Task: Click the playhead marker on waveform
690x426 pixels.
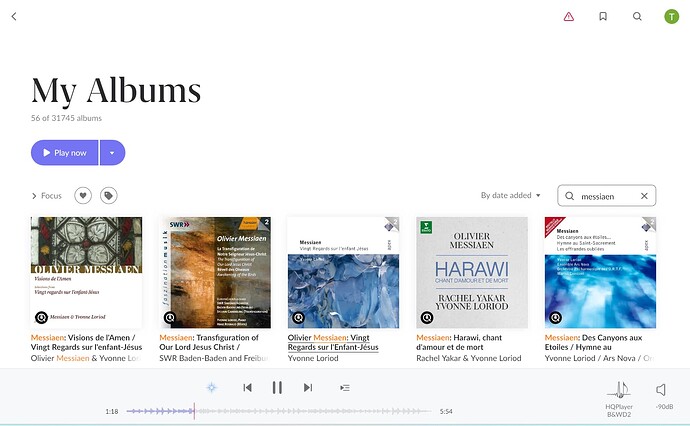Action: (194, 411)
